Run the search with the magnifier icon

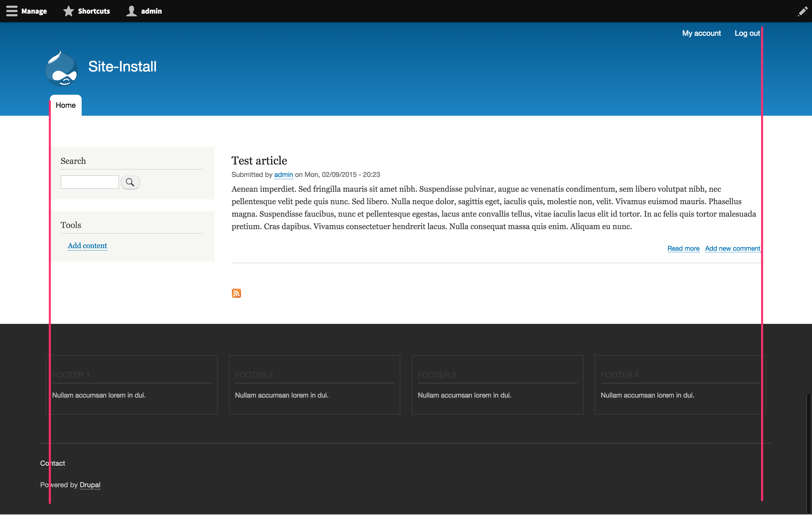(x=130, y=182)
